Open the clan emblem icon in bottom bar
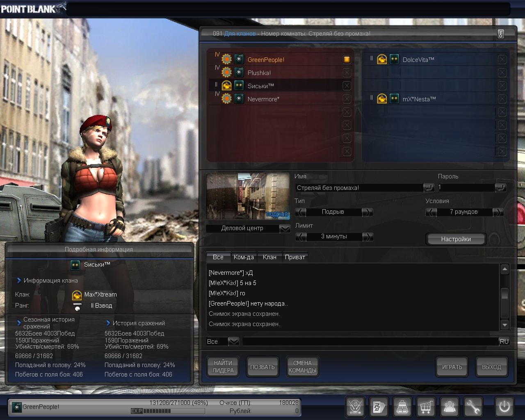The height and width of the screenshot is (420, 525). click(355, 407)
